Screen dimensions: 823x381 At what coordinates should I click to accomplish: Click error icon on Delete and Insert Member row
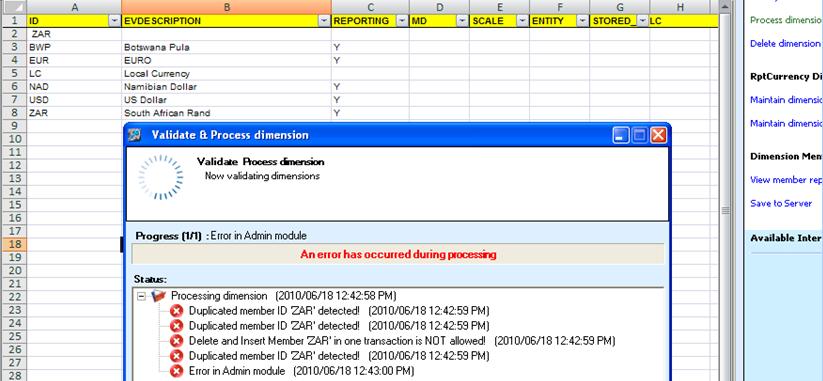(x=177, y=341)
